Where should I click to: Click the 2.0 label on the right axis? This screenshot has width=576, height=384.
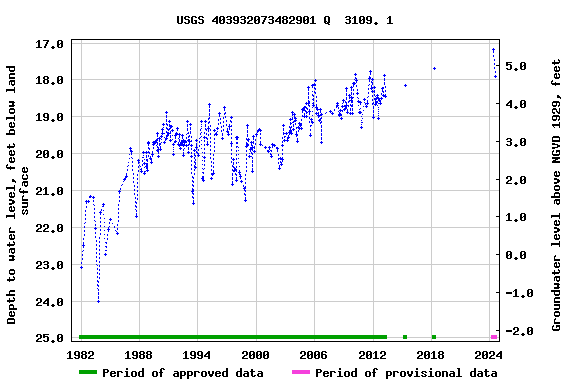pos(516,180)
